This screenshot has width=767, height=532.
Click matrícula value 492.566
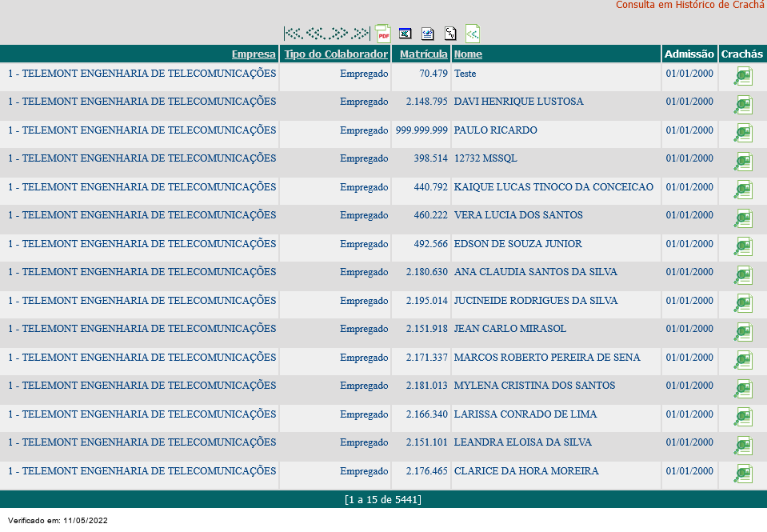[x=430, y=244]
